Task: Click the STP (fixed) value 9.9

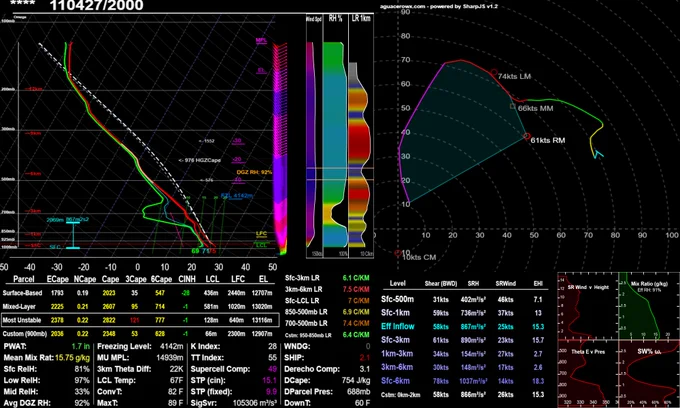Action: tap(271, 392)
